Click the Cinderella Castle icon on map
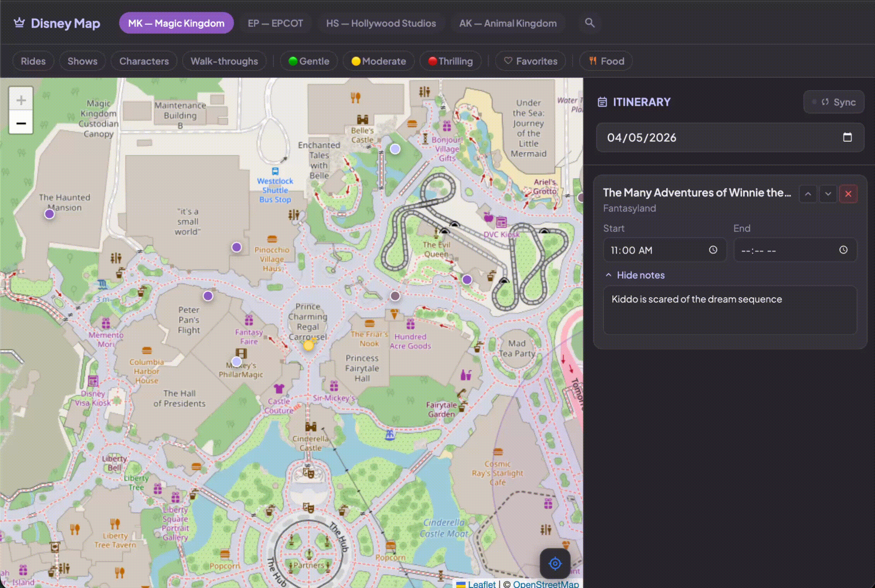The width and height of the screenshot is (875, 588). 311,427
